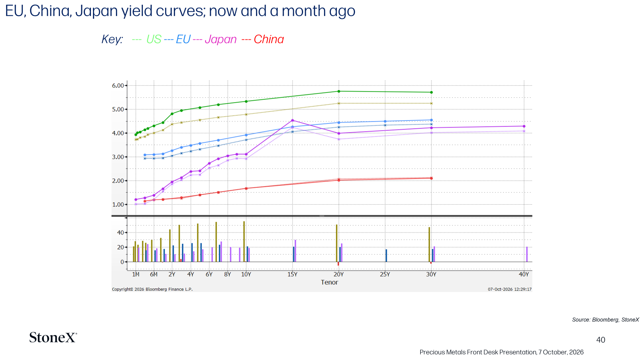Click the 1M tenor label
The height and width of the screenshot is (362, 644).
(136, 274)
